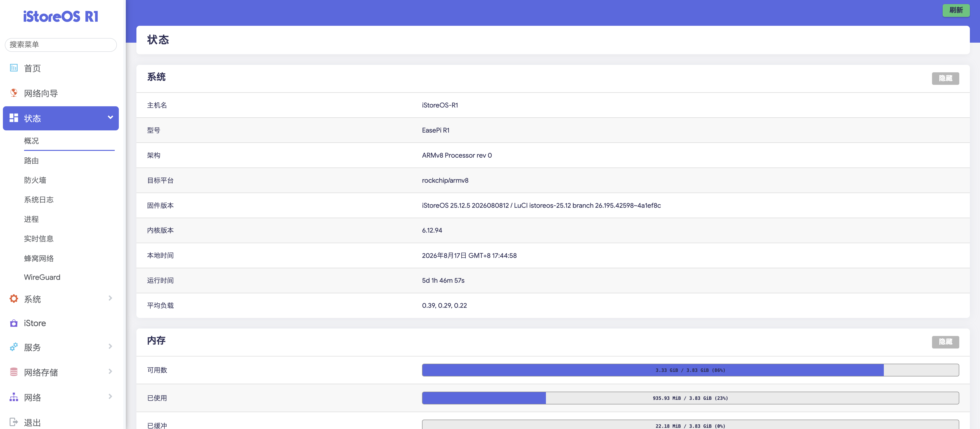Screen dimensions: 980x429
Task: Click the 首页 home chart icon
Action: [14, 68]
